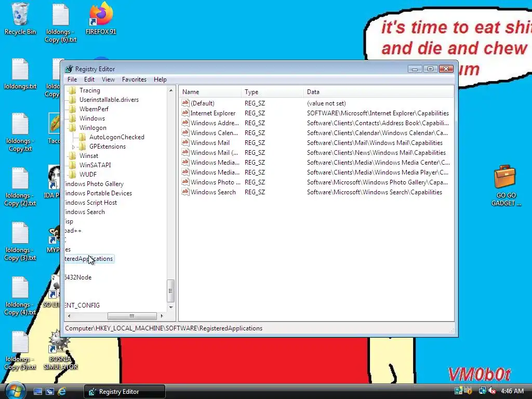The height and width of the screenshot is (399, 532).
Task: Select the GPExtensions key
Action: [107, 147]
